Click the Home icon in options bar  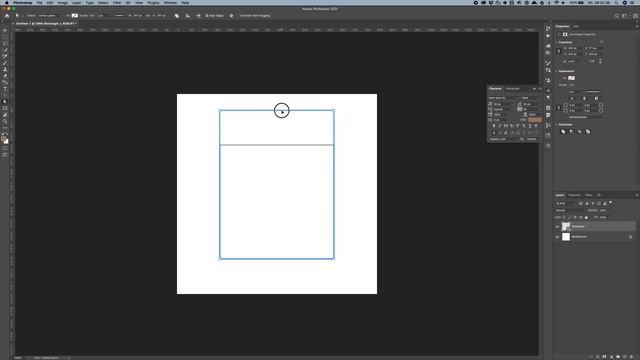7,16
